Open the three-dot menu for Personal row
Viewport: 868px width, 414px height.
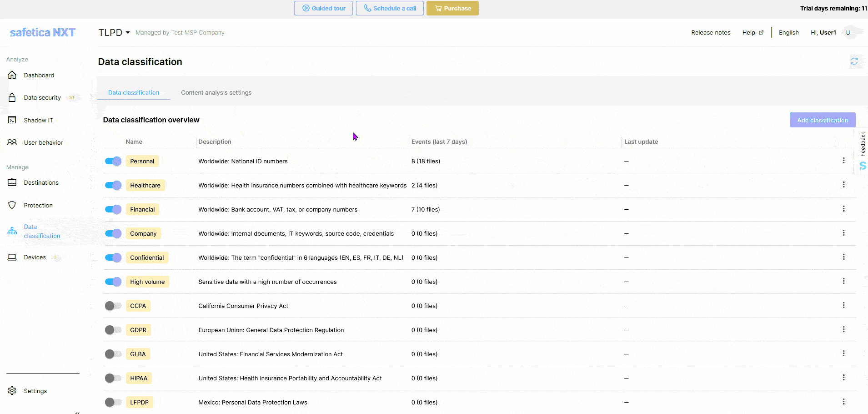844,161
